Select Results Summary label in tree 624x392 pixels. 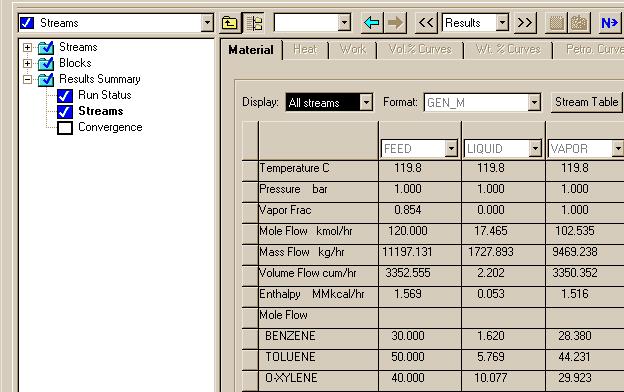click(100, 79)
